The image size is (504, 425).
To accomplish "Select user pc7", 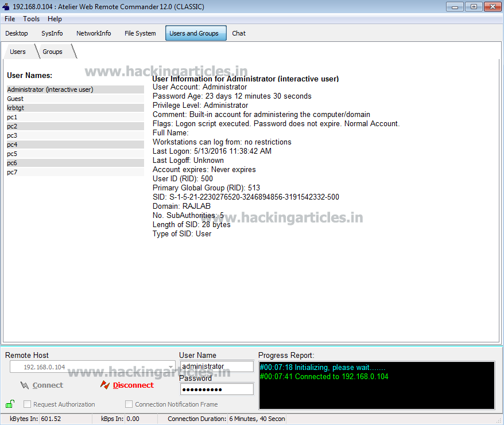I will tap(75, 172).
